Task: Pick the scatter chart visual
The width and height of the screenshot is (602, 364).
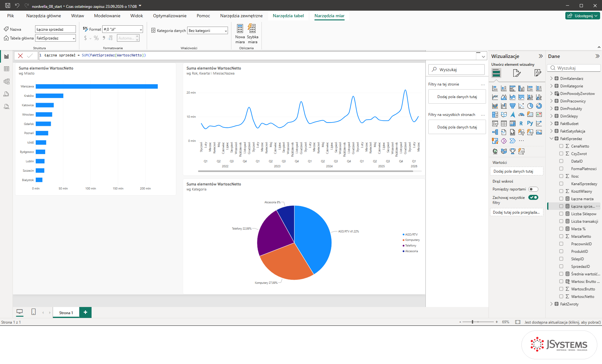Action: point(521,106)
